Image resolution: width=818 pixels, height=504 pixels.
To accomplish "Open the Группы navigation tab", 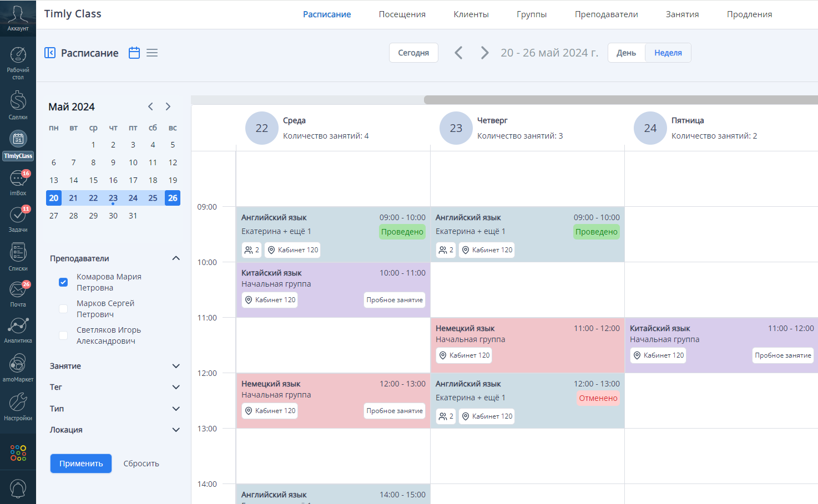I will 531,14.
